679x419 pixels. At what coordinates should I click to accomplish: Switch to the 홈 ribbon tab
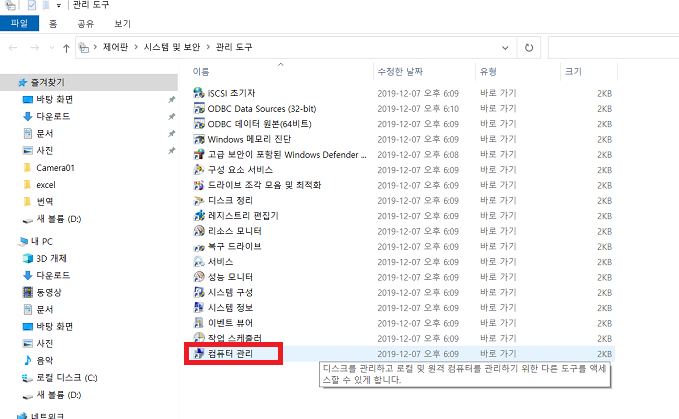[x=53, y=23]
